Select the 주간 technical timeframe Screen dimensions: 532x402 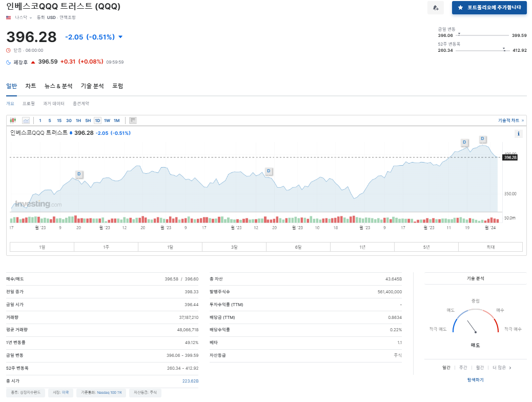click(463, 367)
